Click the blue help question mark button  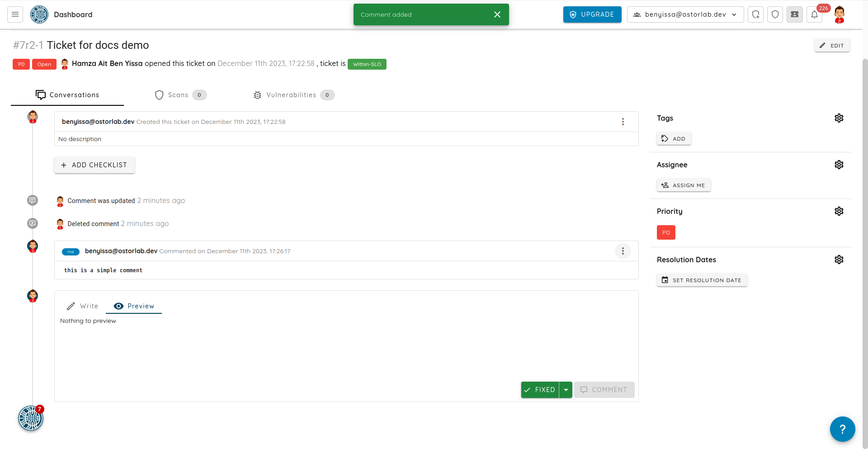(x=842, y=429)
